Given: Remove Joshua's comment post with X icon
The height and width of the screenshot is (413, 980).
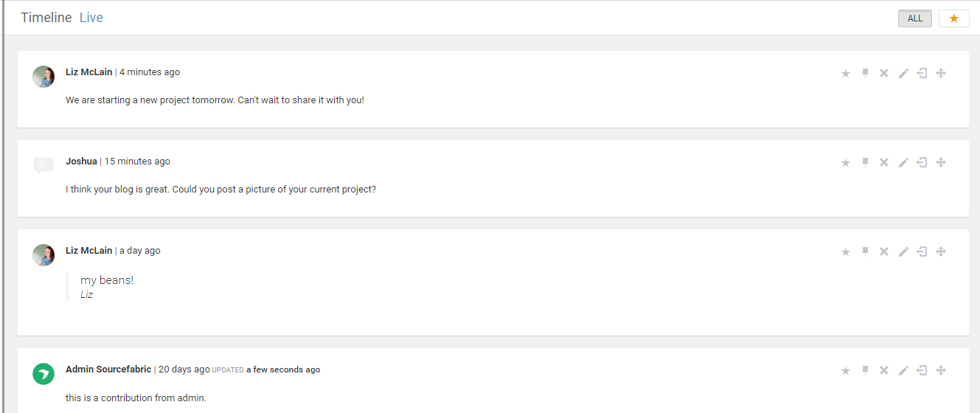Looking at the screenshot, I should [x=884, y=162].
